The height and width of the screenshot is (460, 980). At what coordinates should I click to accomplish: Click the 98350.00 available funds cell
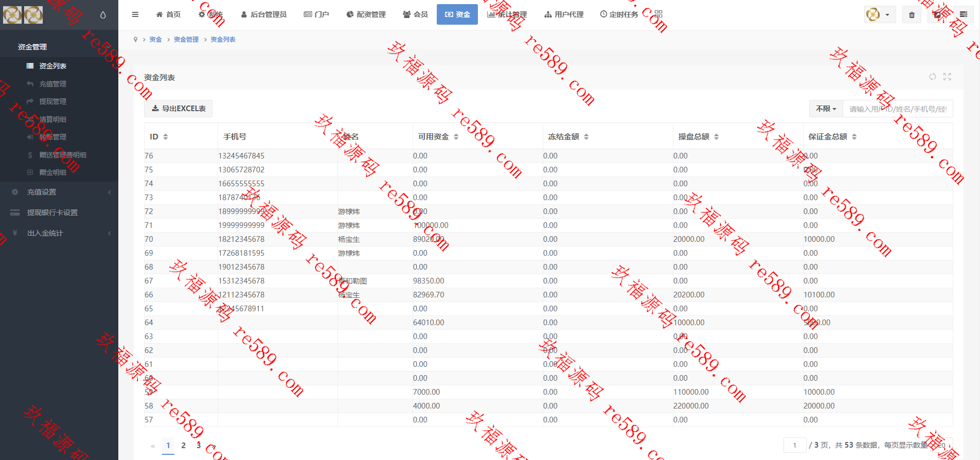click(429, 281)
